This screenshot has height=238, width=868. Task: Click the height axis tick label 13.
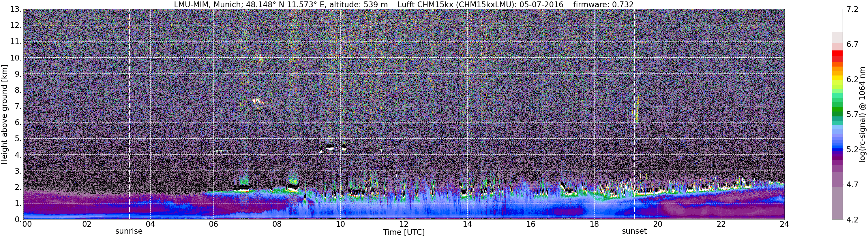click(x=16, y=10)
